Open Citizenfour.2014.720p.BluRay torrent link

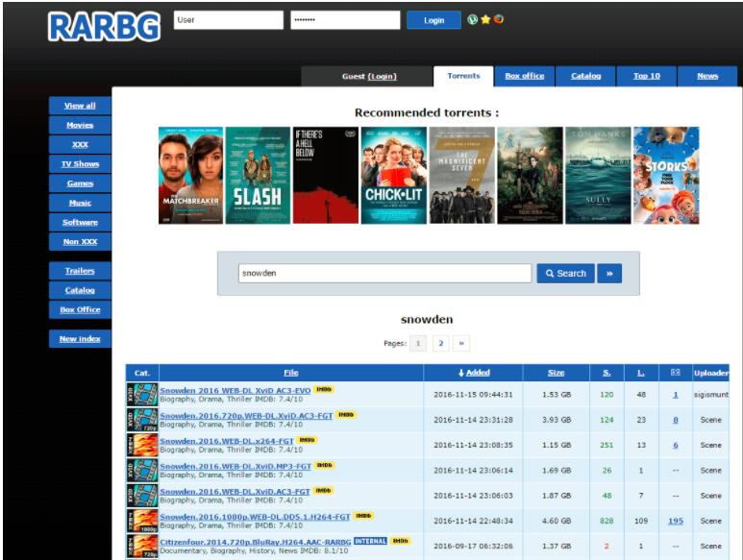(x=256, y=542)
